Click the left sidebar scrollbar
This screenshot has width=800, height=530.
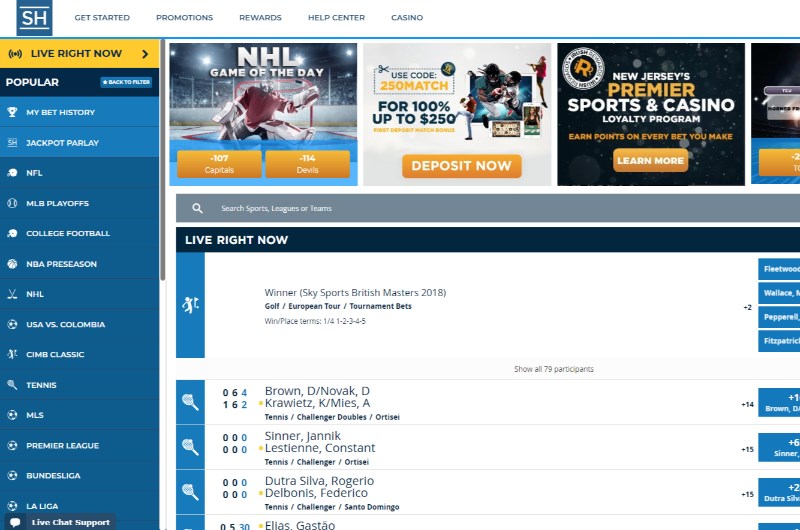coord(163,161)
